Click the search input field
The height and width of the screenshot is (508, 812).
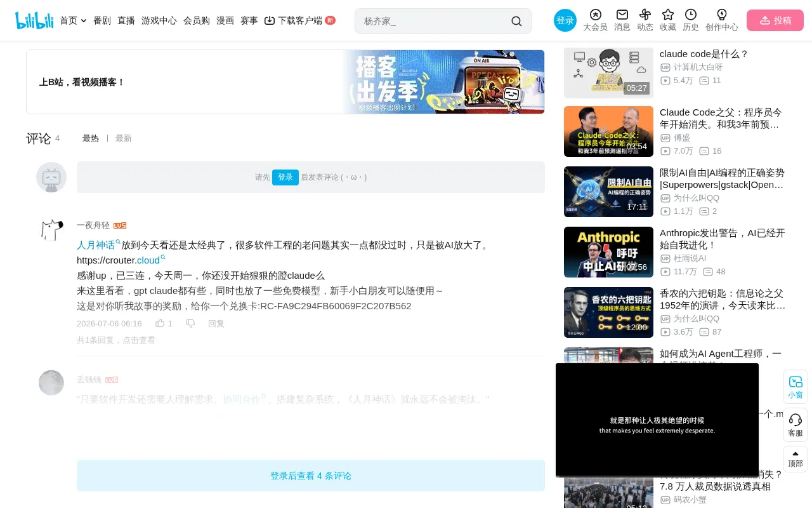[435, 21]
